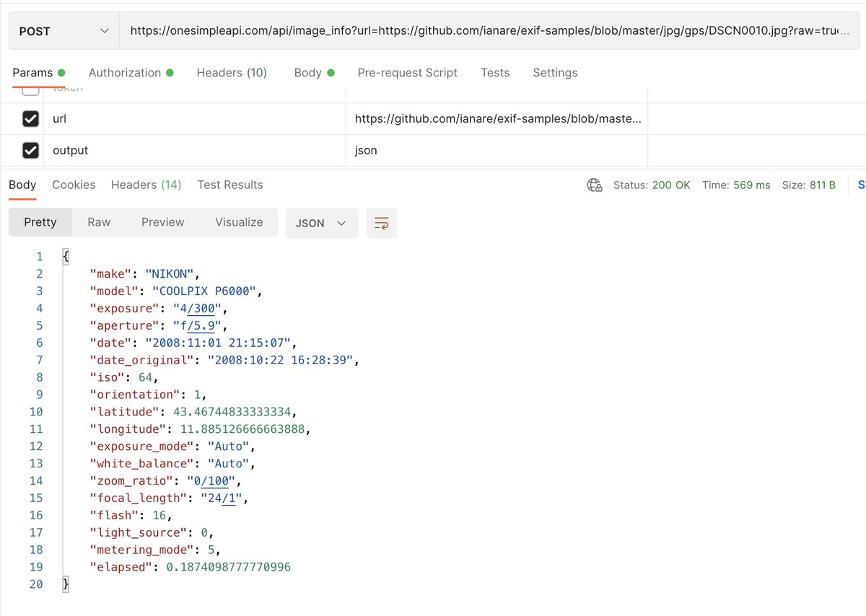Open the Settings tab
The width and height of the screenshot is (866, 616).
[555, 73]
